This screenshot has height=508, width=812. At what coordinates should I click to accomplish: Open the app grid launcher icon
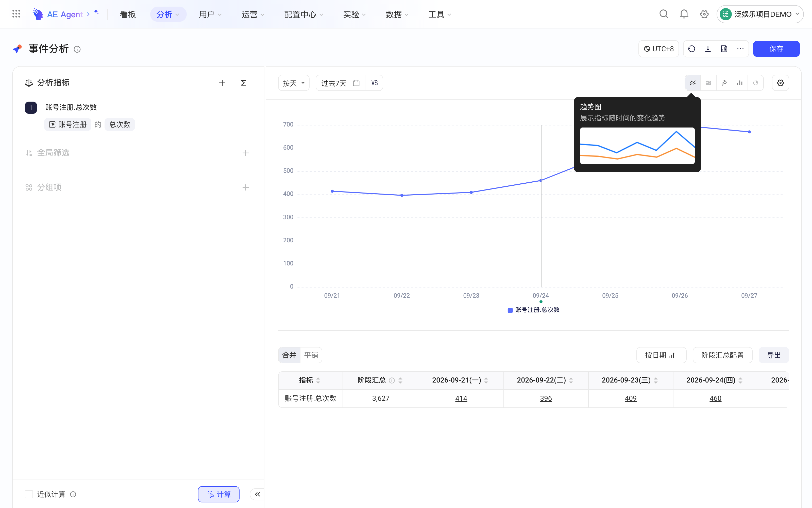[x=16, y=14]
